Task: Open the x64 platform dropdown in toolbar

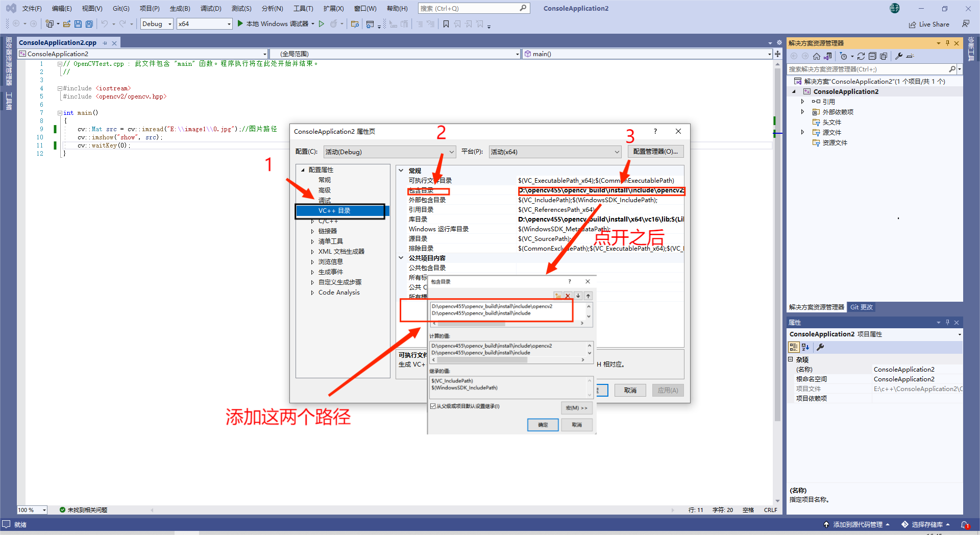Action: tap(205, 24)
